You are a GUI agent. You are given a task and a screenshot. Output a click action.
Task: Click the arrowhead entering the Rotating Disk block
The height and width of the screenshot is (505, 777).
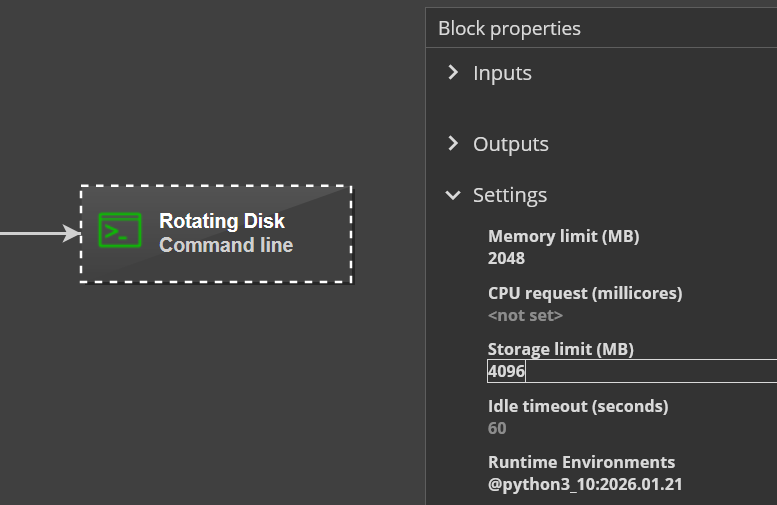click(72, 233)
